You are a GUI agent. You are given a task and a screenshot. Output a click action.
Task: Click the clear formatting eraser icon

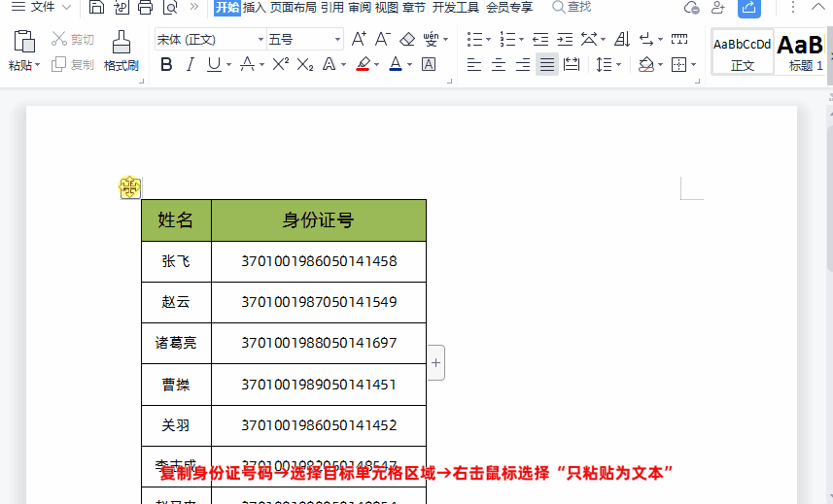coord(407,39)
